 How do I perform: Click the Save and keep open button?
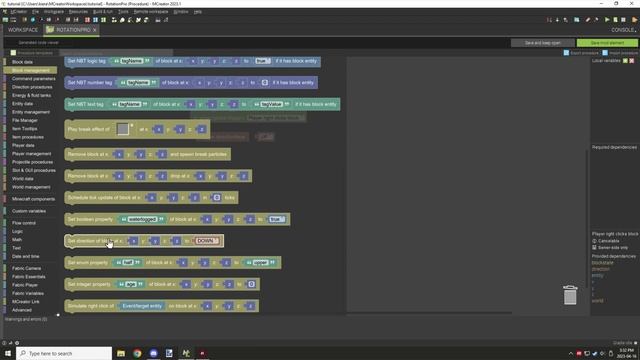click(542, 43)
